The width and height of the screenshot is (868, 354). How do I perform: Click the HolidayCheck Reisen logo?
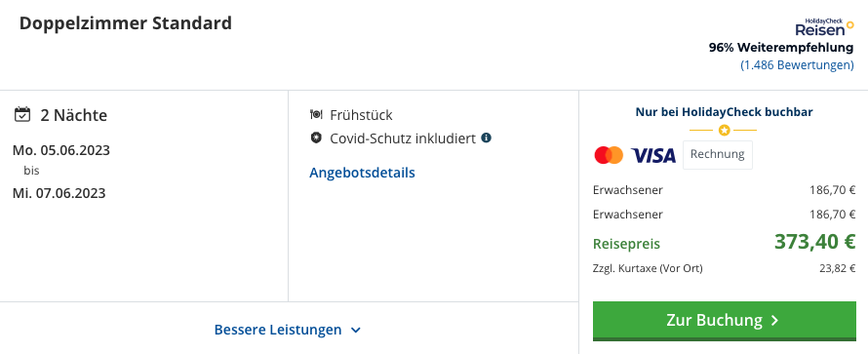824,27
